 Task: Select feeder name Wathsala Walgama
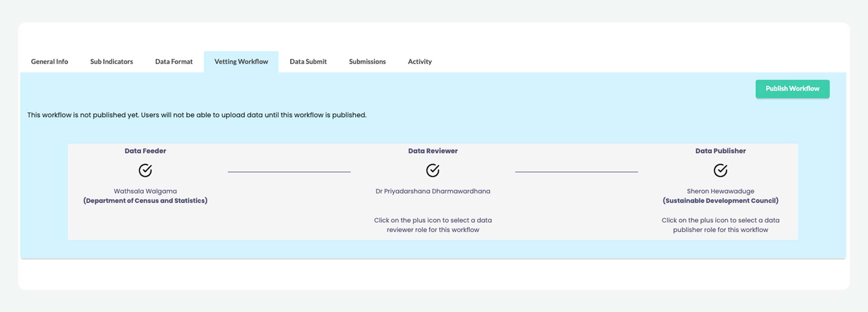click(145, 191)
